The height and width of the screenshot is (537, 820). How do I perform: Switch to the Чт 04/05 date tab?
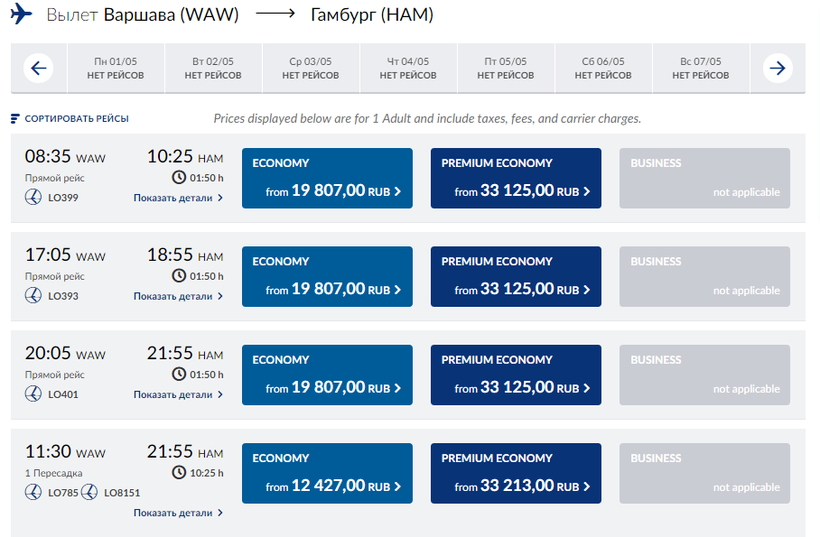(408, 69)
